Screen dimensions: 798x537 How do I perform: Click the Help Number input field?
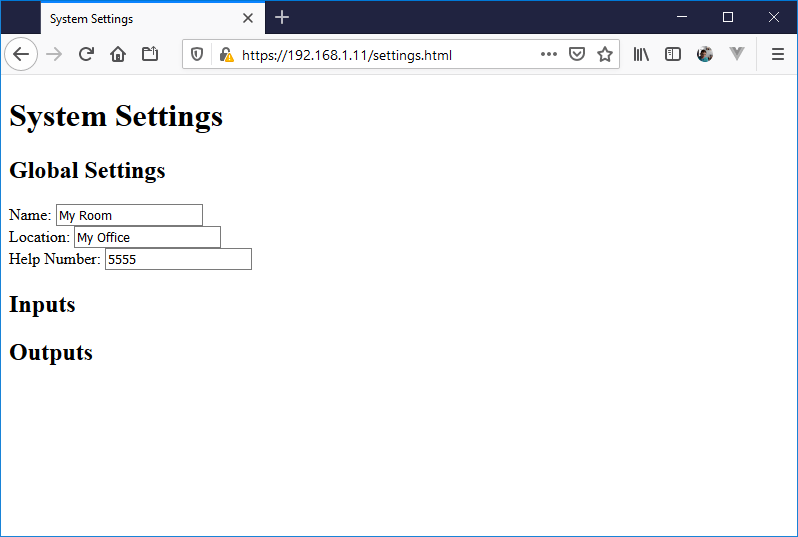[178, 259]
